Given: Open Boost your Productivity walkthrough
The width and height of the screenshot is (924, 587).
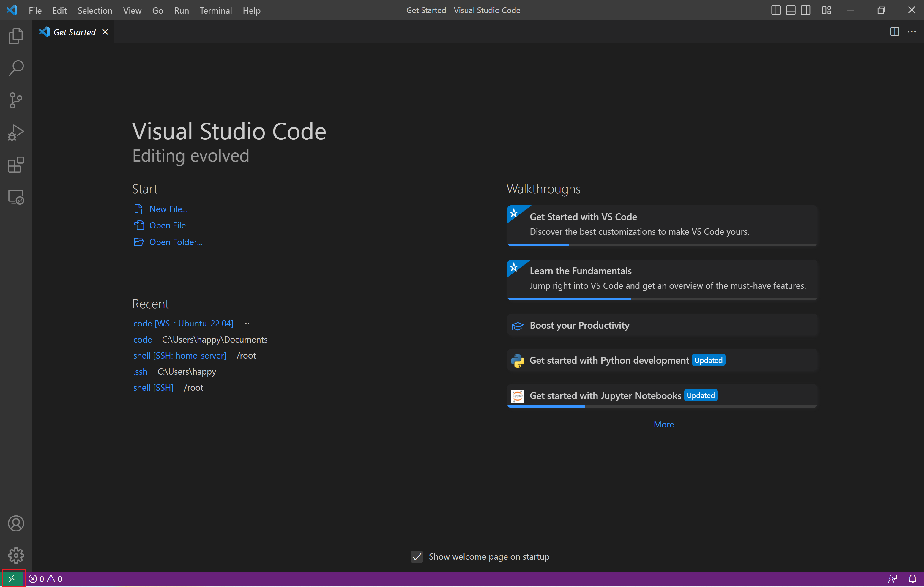Looking at the screenshot, I should 662,325.
